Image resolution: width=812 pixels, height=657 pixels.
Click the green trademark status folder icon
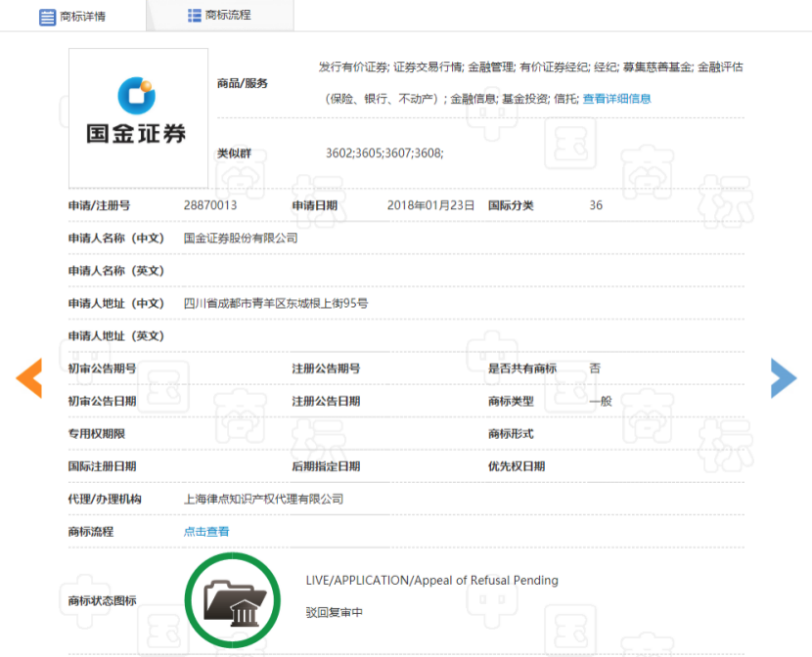pyautogui.click(x=233, y=600)
